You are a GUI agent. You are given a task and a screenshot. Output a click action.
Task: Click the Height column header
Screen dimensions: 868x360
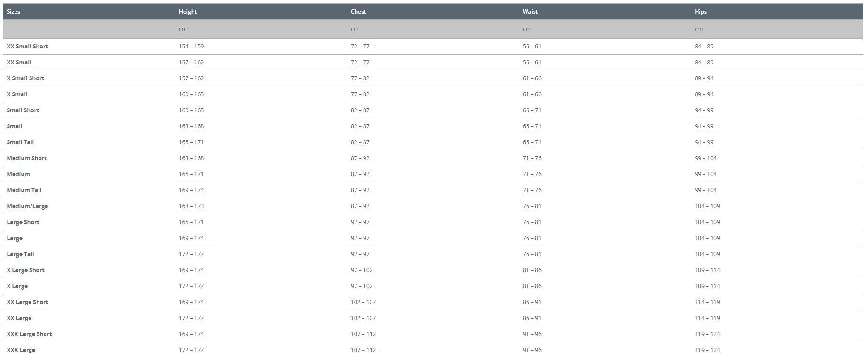click(x=188, y=12)
